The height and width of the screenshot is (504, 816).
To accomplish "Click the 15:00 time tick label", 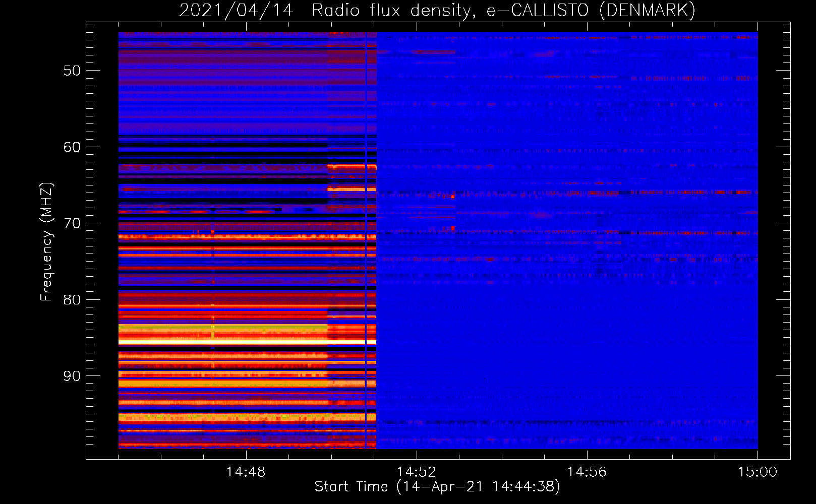I will pos(757,472).
